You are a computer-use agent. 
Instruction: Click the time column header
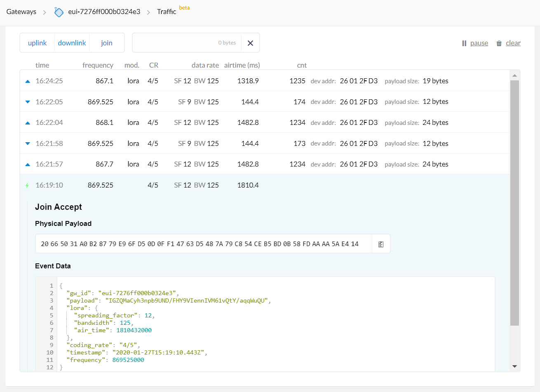click(42, 65)
